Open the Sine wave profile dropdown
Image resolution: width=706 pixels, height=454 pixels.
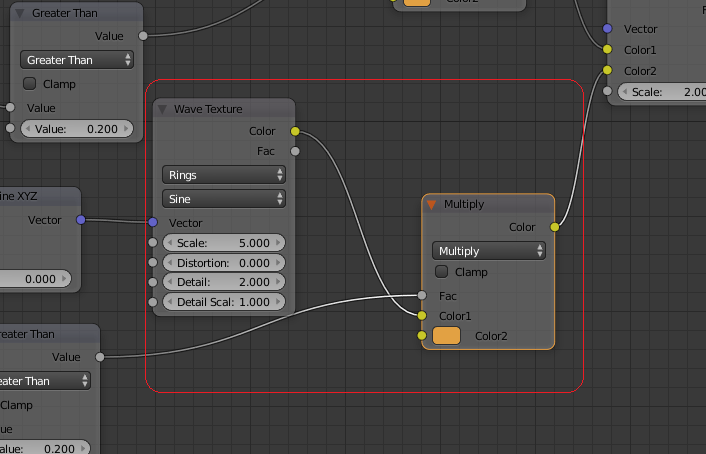[224, 199]
